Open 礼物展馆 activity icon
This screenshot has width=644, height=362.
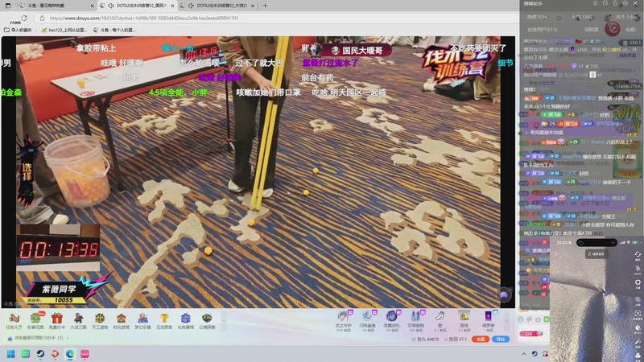tap(186, 321)
